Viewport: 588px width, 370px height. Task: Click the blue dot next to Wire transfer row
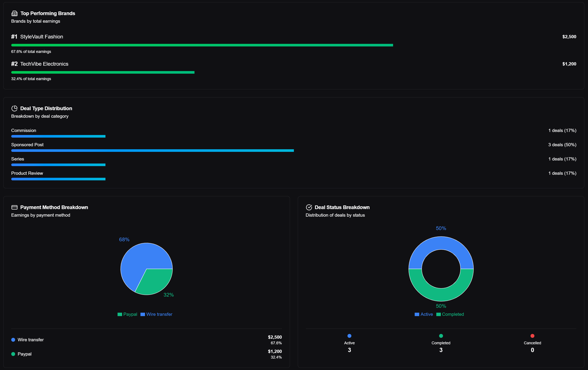[x=13, y=340]
